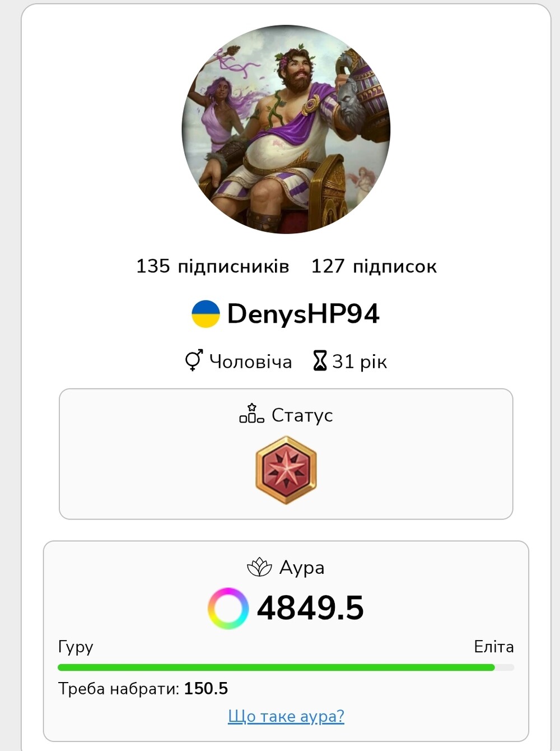Image resolution: width=560 pixels, height=751 pixels.
Task: Open the 135 підписників followers list
Action: click(213, 266)
